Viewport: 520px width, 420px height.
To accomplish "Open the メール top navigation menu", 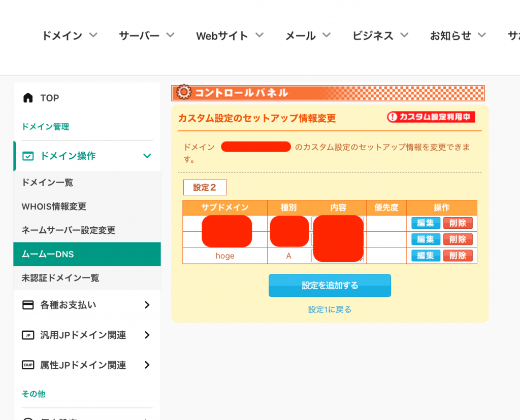I will click(x=308, y=36).
